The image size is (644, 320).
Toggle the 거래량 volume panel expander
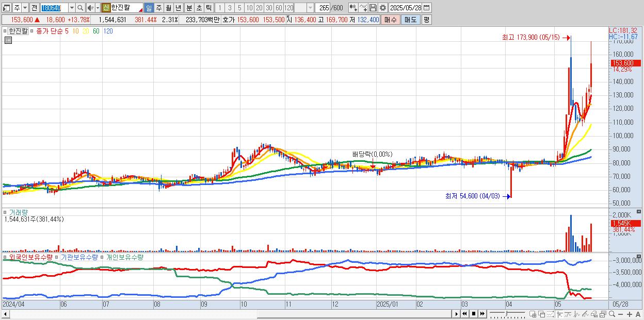(x=5, y=212)
